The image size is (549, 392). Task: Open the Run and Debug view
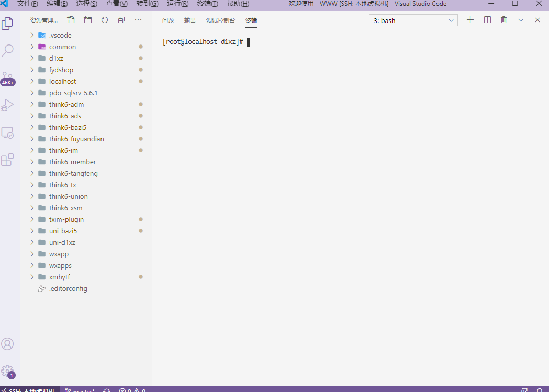pyautogui.click(x=7, y=105)
